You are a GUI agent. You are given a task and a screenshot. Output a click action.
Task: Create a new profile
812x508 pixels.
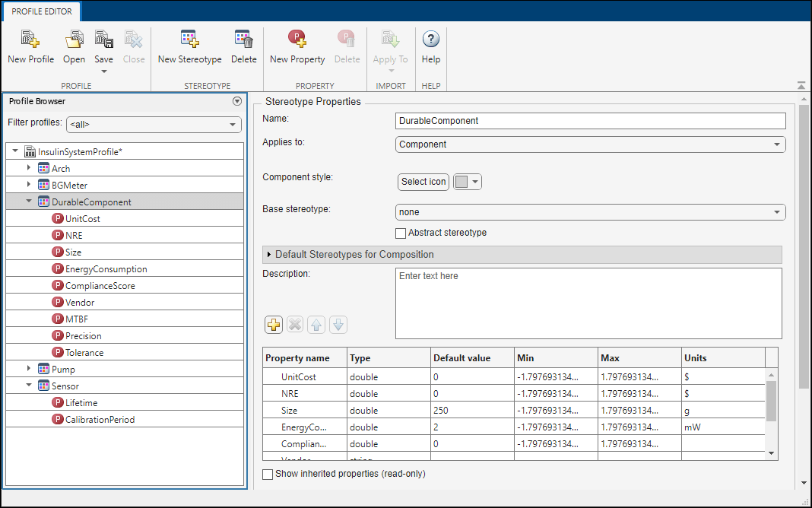tap(30, 46)
